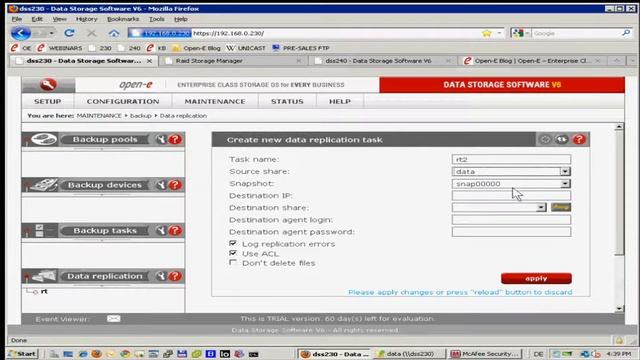
Task: Go to browser home page icon
Action: click(114, 33)
